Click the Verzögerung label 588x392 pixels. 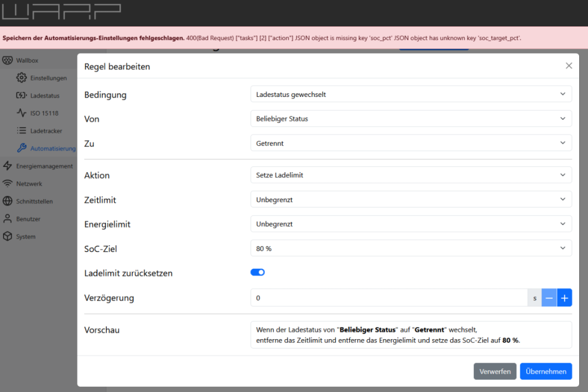pos(109,298)
